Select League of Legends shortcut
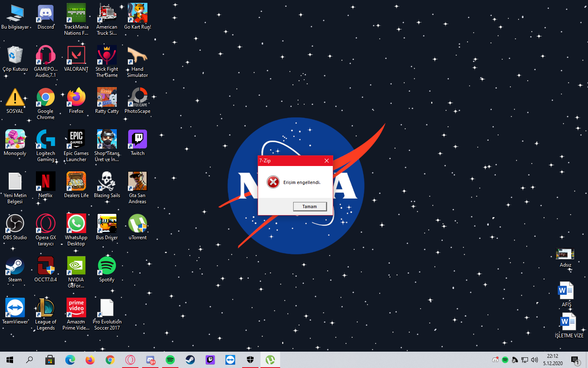588x368 pixels. click(x=46, y=314)
